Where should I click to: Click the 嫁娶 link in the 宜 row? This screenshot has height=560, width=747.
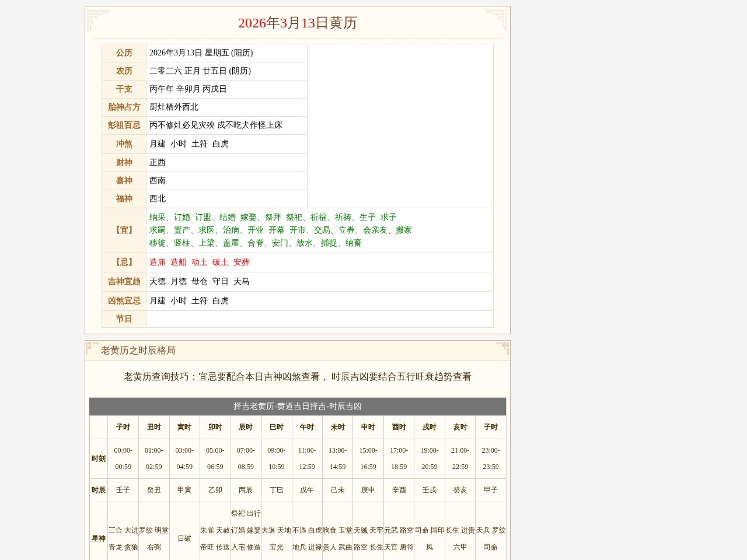[x=247, y=217]
